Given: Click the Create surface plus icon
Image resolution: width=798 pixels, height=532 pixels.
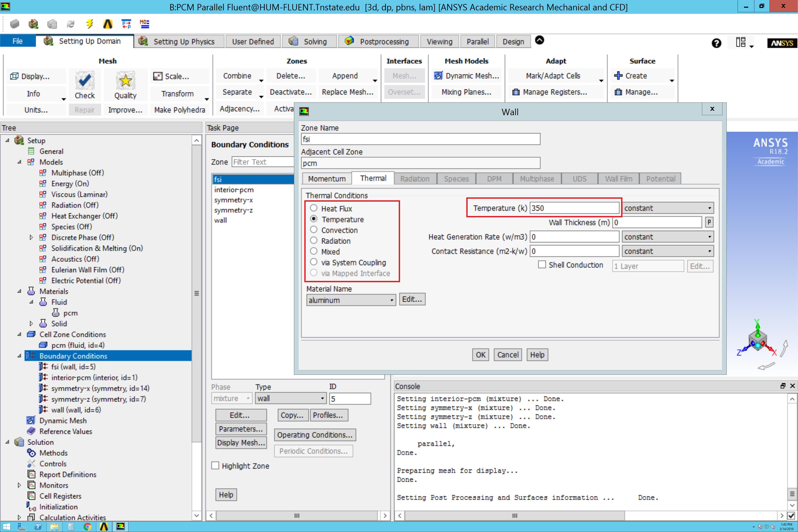Looking at the screenshot, I should pos(618,76).
